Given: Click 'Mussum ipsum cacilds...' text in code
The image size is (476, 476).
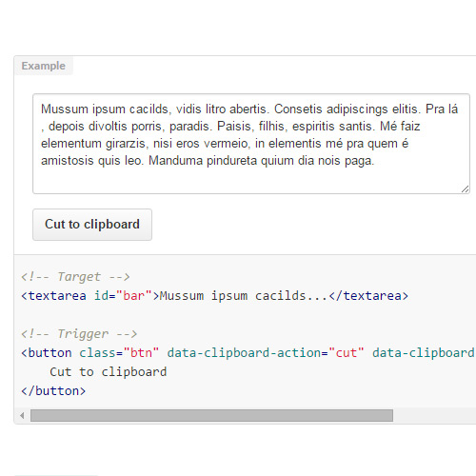Looking at the screenshot, I should coord(243,296).
